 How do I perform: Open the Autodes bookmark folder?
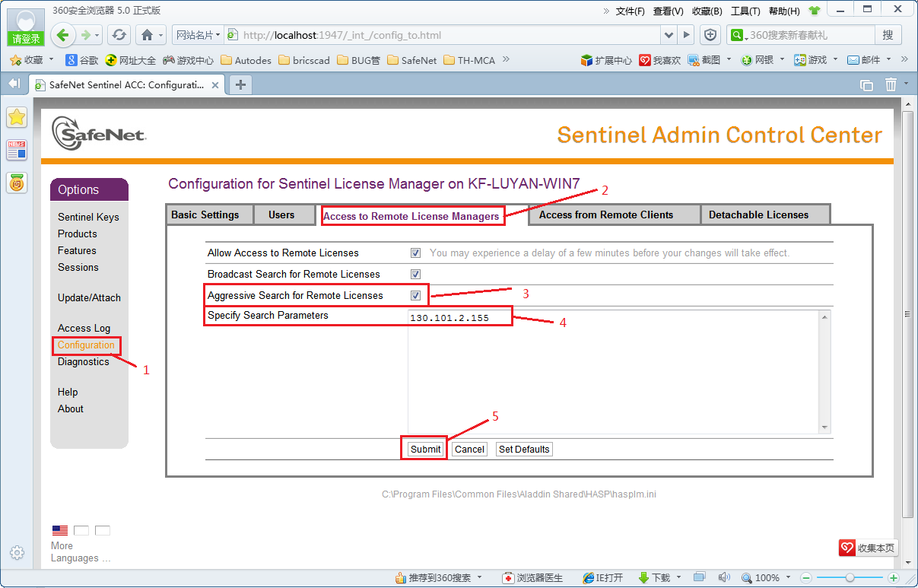(x=245, y=60)
